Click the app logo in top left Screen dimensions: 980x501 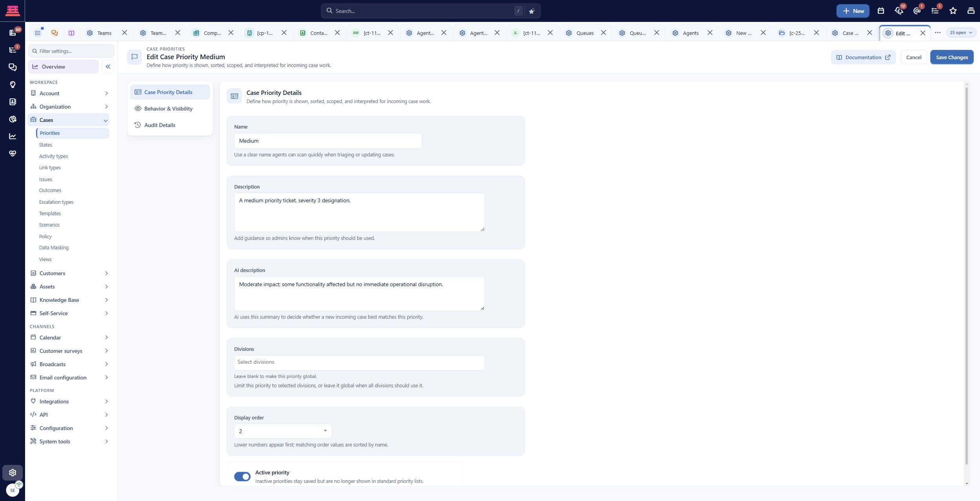[13, 11]
